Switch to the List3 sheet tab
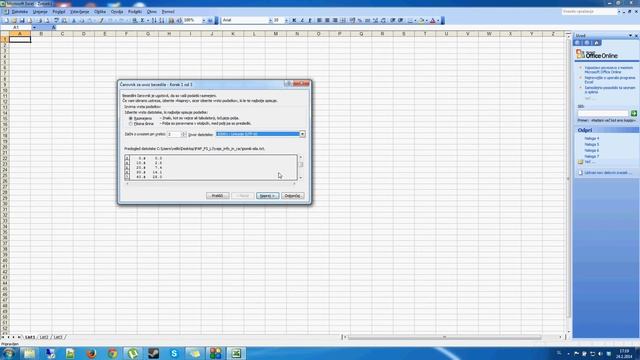The width and height of the screenshot is (640, 360). 58,337
